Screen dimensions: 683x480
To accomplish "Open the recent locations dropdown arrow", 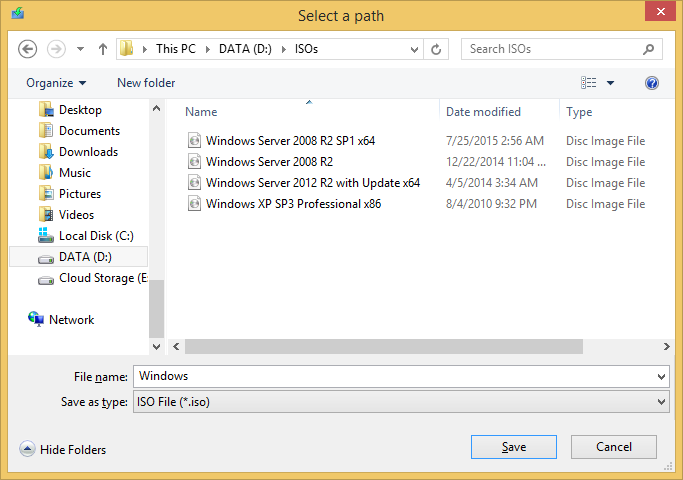I will 80,49.
